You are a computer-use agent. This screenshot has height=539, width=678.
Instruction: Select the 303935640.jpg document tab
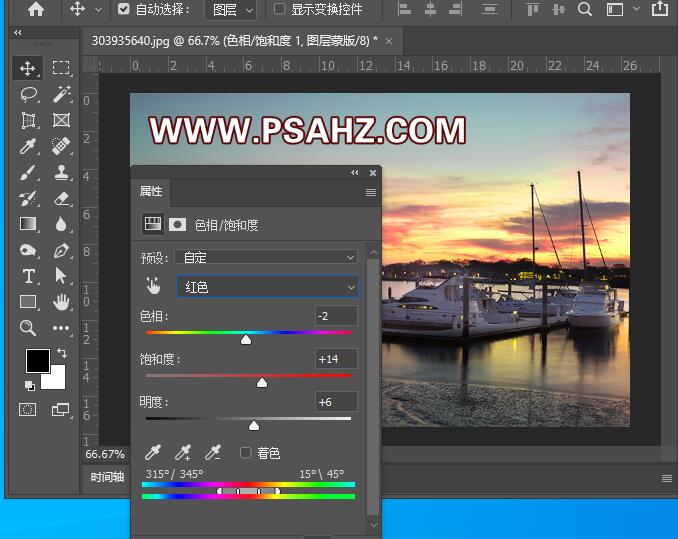point(235,41)
